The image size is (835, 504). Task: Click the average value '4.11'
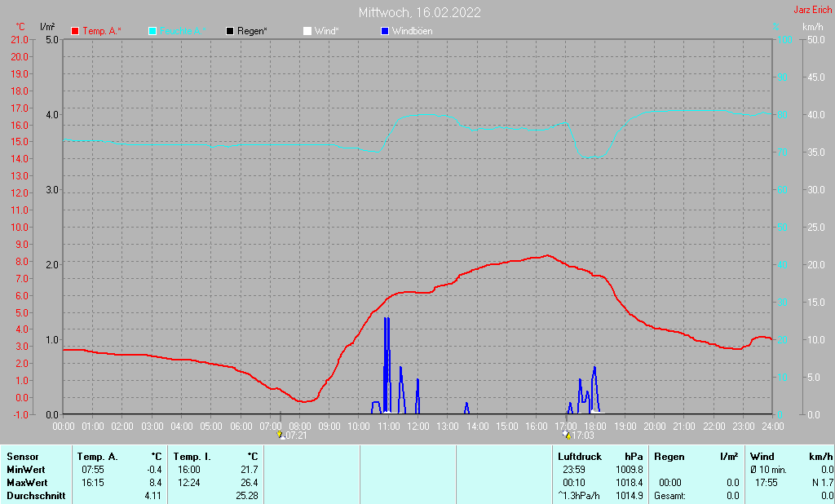[153, 496]
